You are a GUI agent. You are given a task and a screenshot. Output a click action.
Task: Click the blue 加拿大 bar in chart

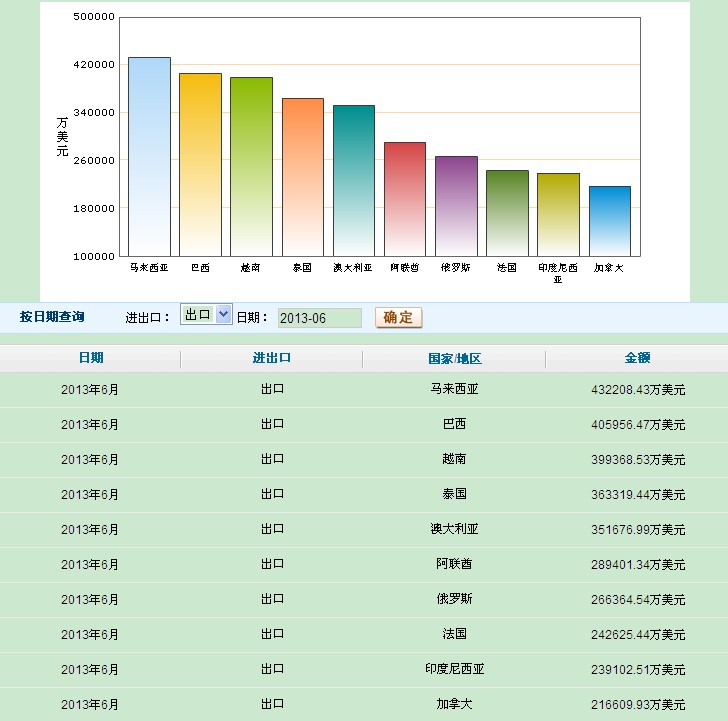609,220
